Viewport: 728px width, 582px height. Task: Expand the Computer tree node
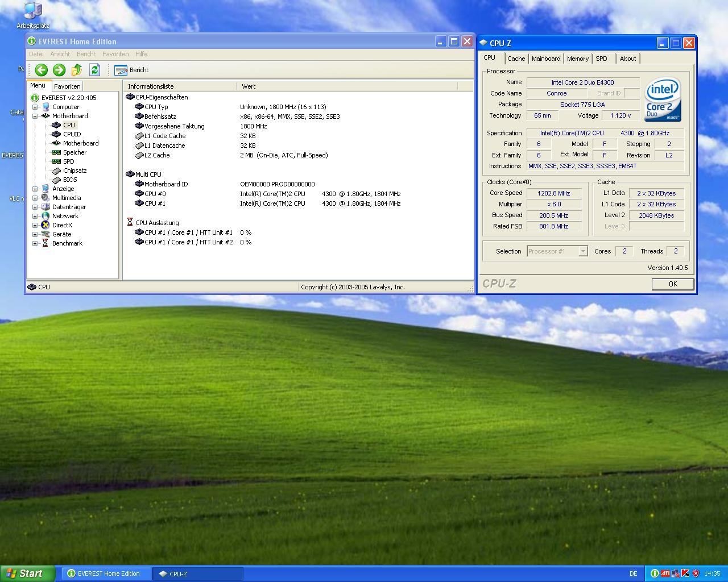(x=35, y=107)
